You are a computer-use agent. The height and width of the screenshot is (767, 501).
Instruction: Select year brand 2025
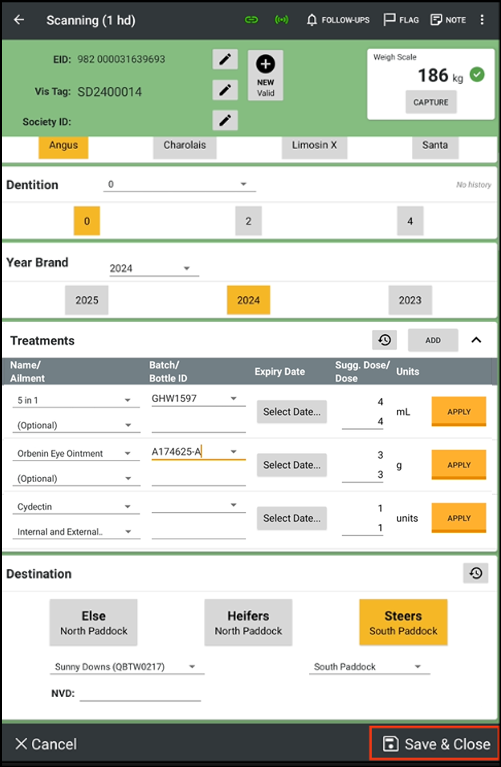(x=87, y=300)
